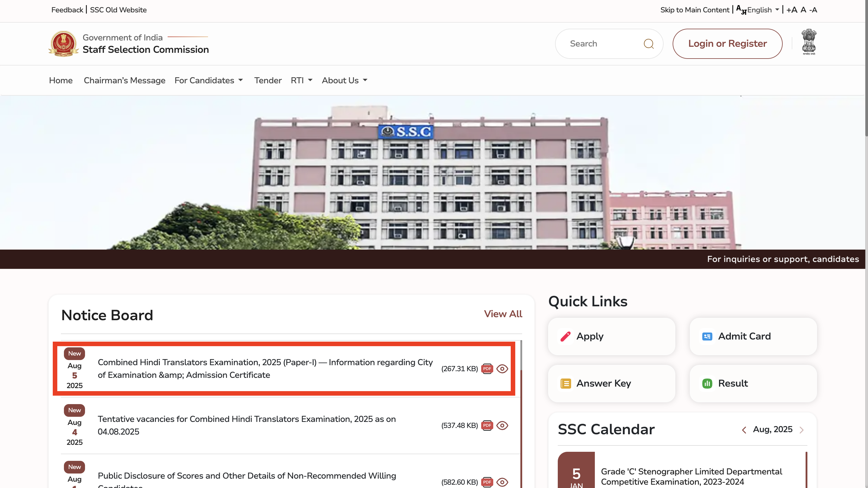This screenshot has width=868, height=488.
Task: Open PDF icon for Combined Hindi Translators notice
Action: click(487, 368)
